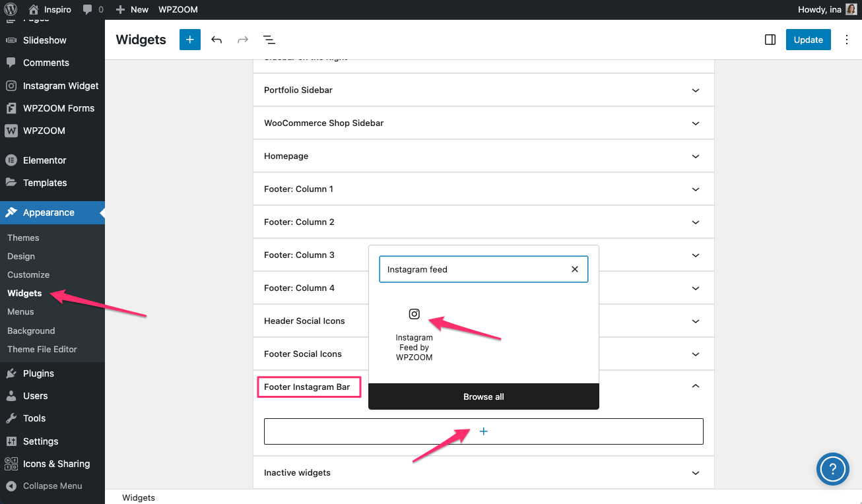Expand Footer: Column 2 area
The width and height of the screenshot is (862, 504).
click(x=484, y=222)
